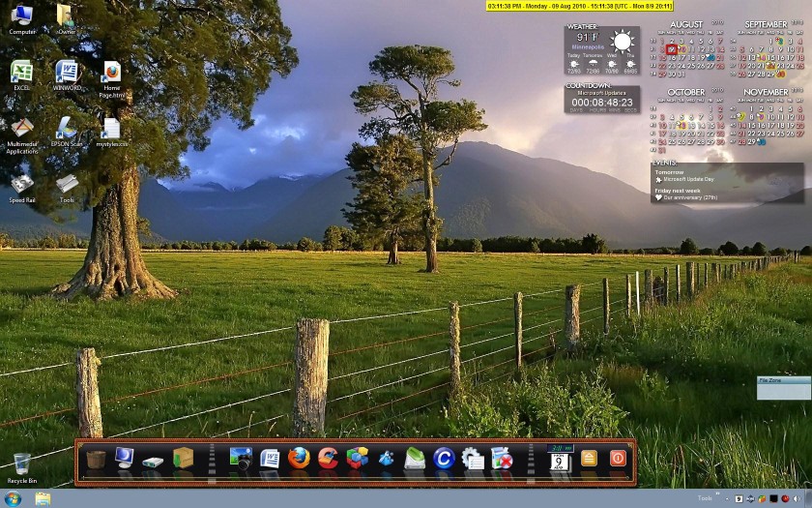Screen dimensions: 812x508
Task: Click the red power button in dock
Action: (618, 458)
